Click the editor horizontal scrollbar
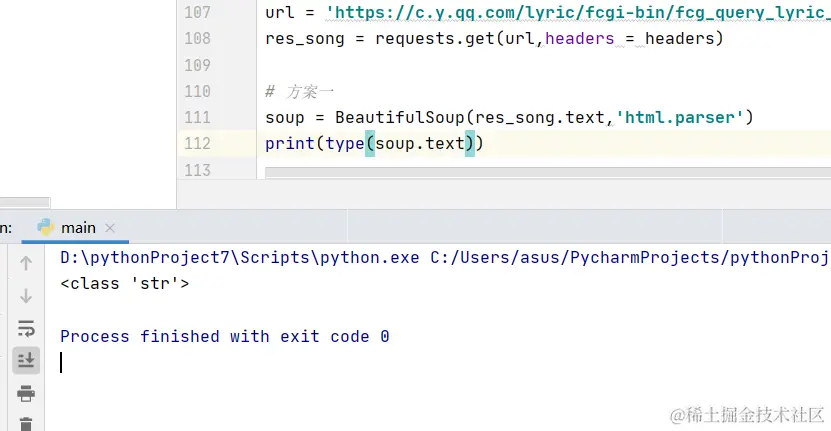 pyautogui.click(x=547, y=172)
